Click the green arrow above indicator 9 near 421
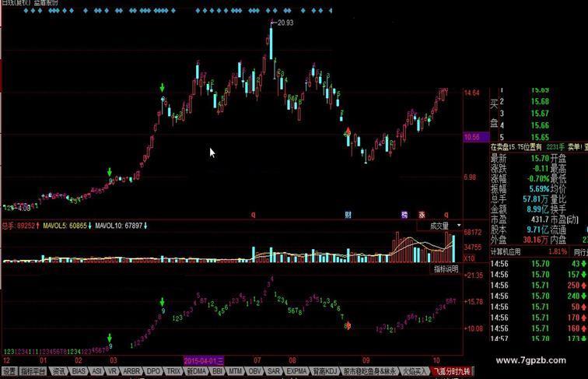This screenshot has width=588, height=379. point(163,302)
